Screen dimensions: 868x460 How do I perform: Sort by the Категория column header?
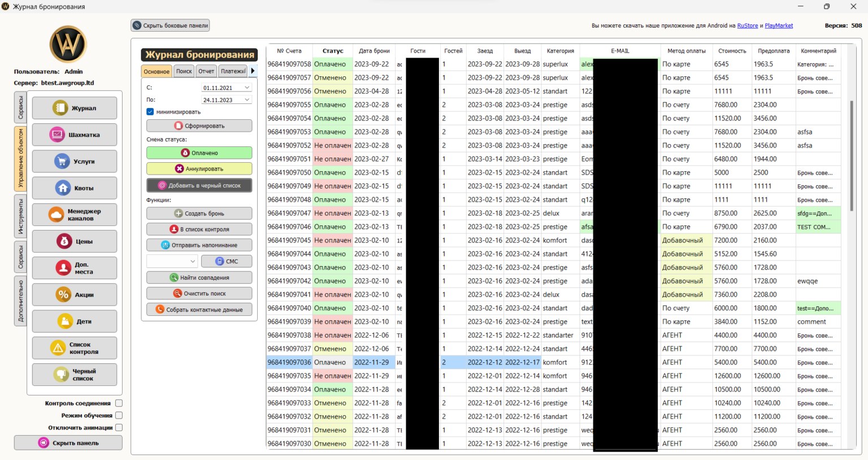[x=561, y=51]
